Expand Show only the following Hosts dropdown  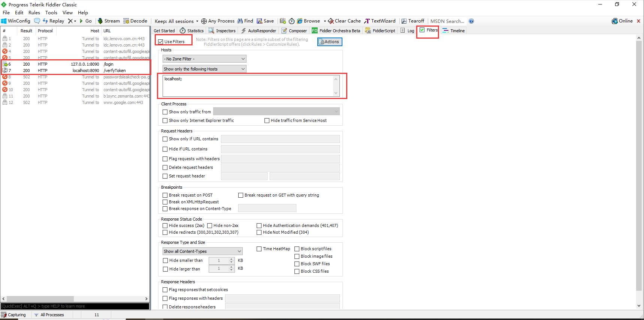tap(205, 69)
